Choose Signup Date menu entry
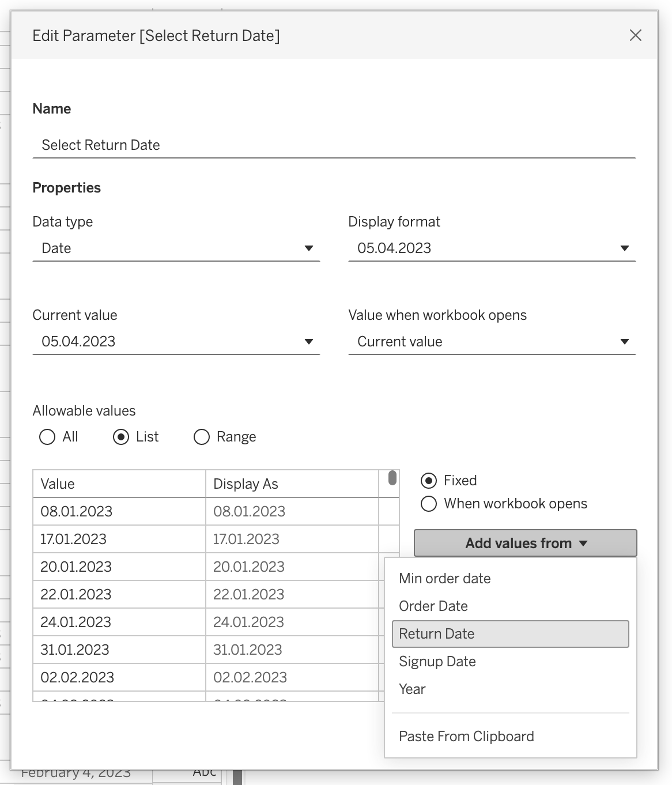 [x=437, y=662]
